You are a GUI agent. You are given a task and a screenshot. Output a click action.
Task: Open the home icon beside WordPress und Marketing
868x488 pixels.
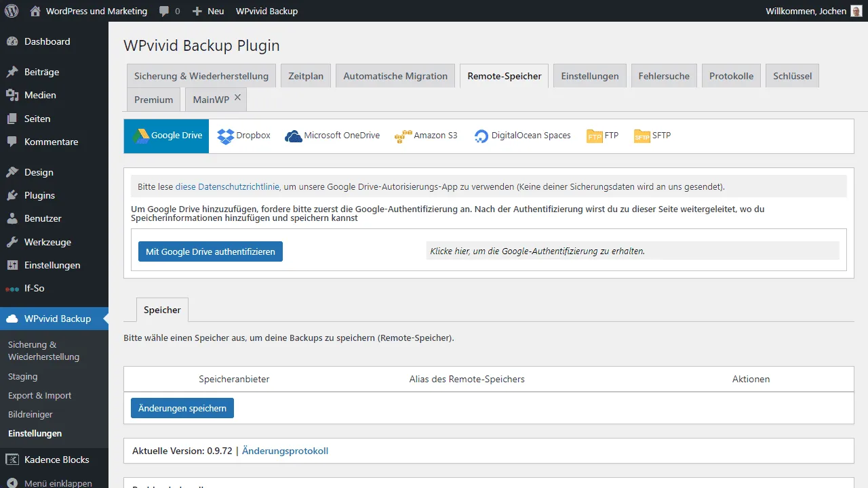(35, 11)
